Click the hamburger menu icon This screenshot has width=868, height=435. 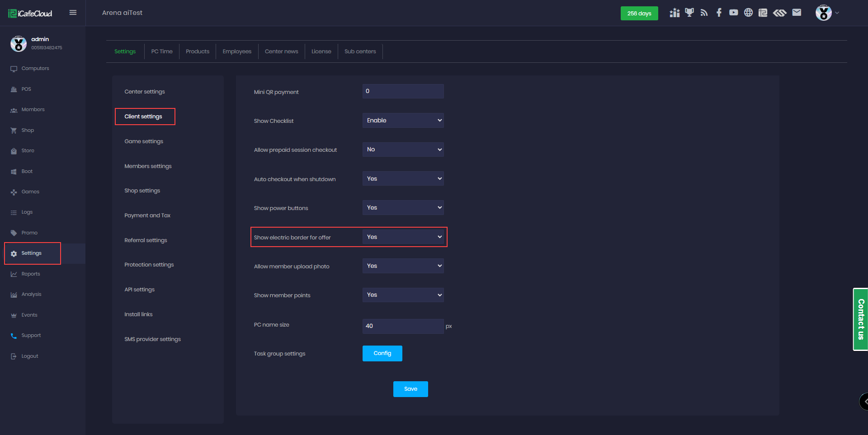[x=73, y=13]
